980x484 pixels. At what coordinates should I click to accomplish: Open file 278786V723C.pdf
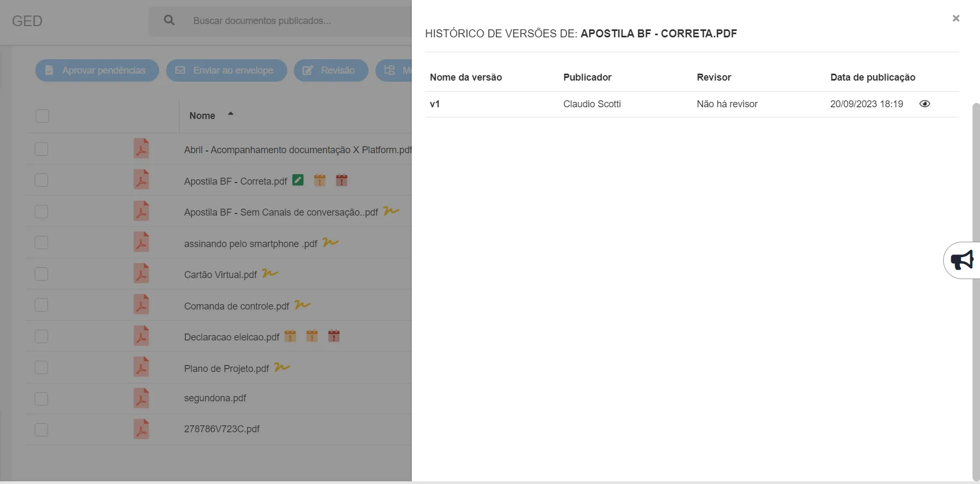tap(222, 429)
